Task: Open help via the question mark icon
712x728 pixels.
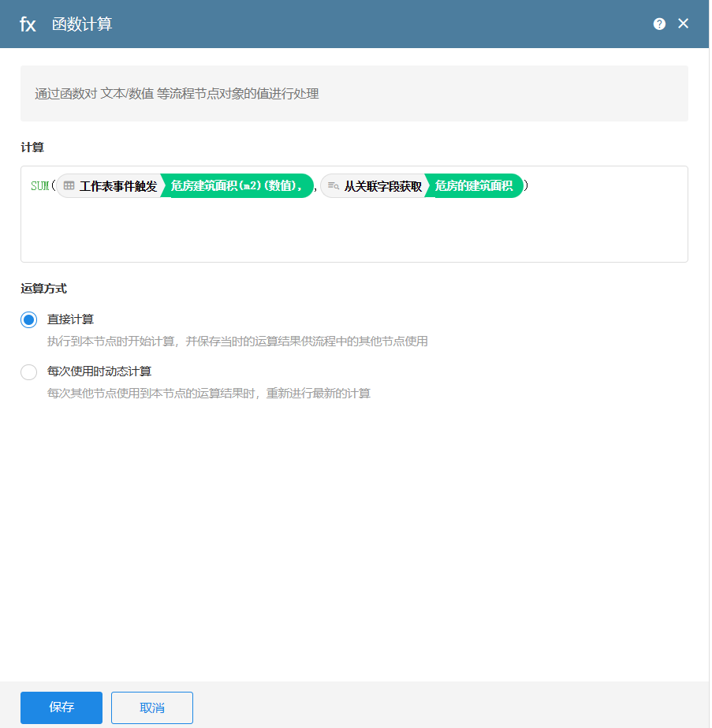Action: tap(659, 24)
